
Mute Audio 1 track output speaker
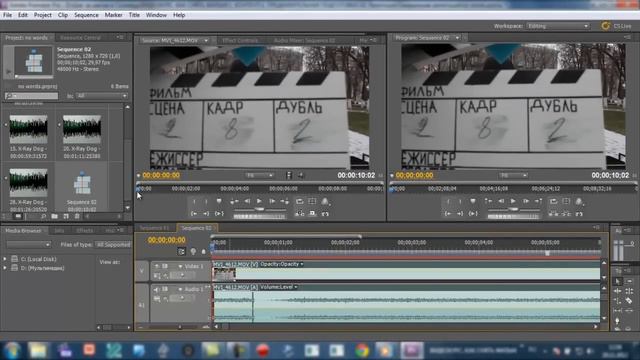point(157,289)
